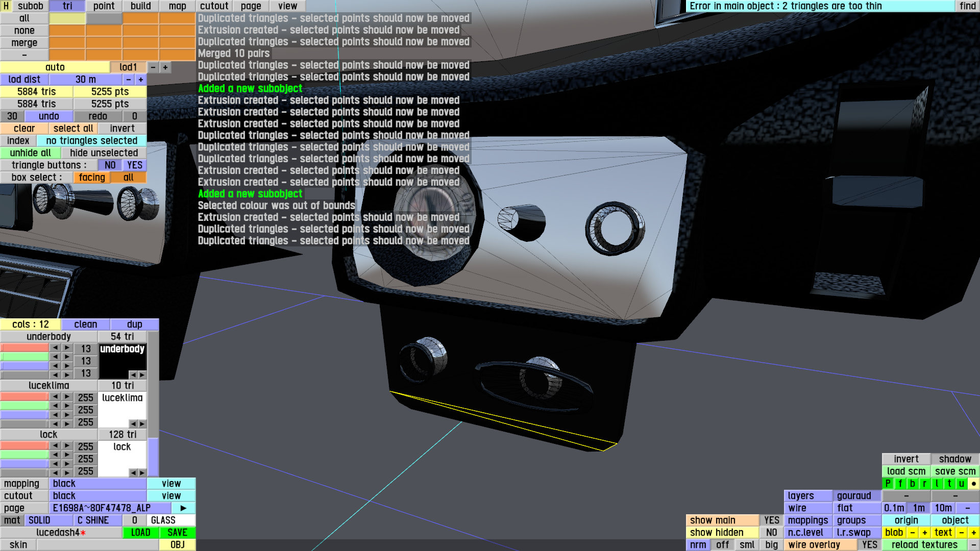
Task: Switch to the subob tab
Action: click(31, 6)
